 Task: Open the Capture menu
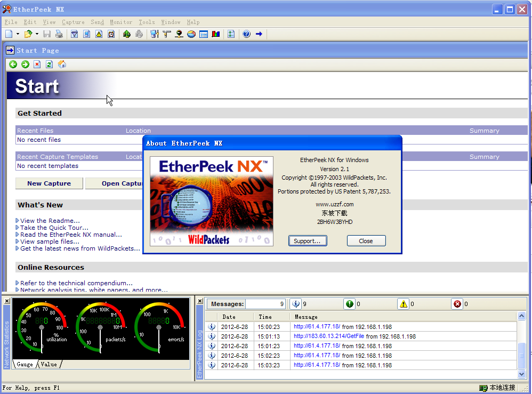(x=73, y=22)
